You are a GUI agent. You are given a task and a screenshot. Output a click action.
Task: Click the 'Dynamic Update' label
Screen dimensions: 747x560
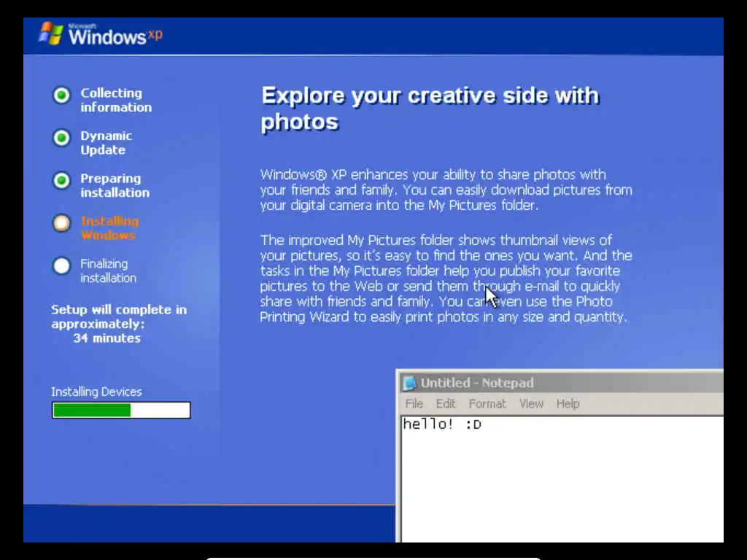pyautogui.click(x=106, y=143)
